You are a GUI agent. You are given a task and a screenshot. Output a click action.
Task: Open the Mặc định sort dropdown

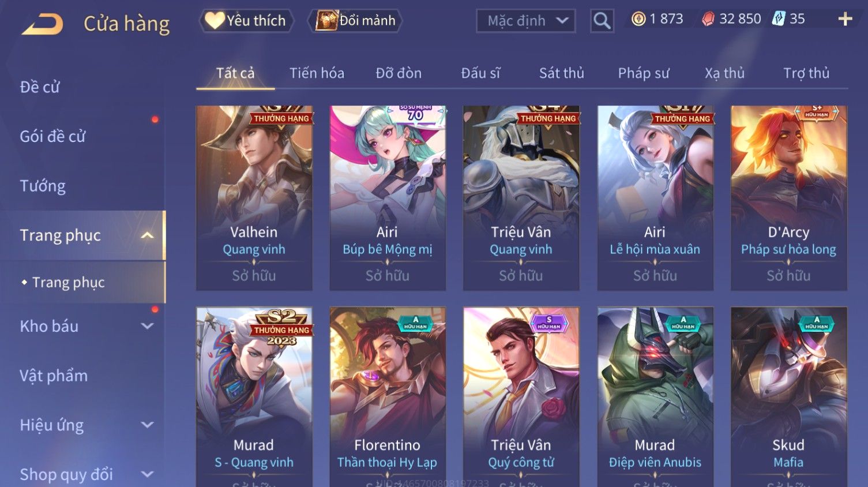click(x=526, y=21)
